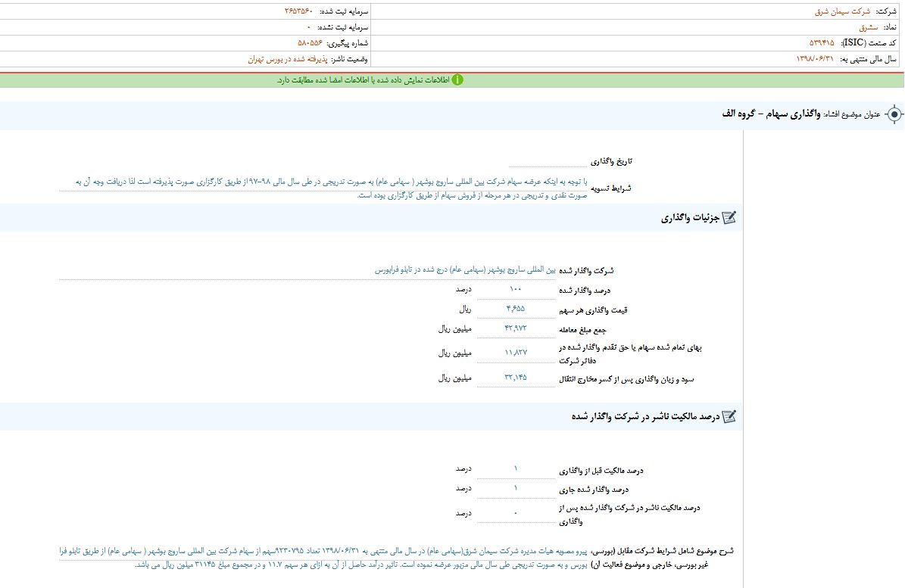Click the سرمایه ثبت نشده value ۰
Image resolution: width=905 pixels, height=588 pixels.
pos(309,28)
